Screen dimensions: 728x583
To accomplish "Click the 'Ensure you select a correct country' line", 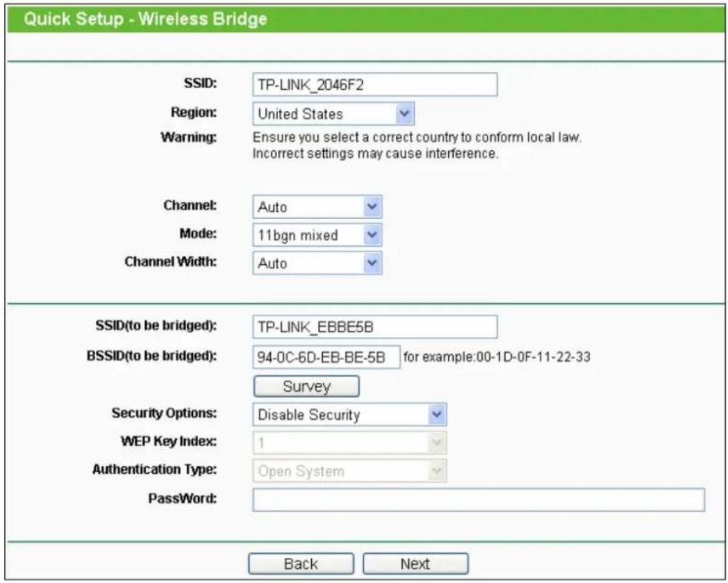I will 417,138.
